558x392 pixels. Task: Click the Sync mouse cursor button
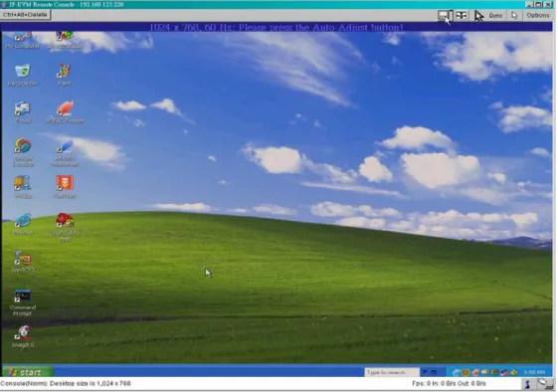click(x=488, y=16)
